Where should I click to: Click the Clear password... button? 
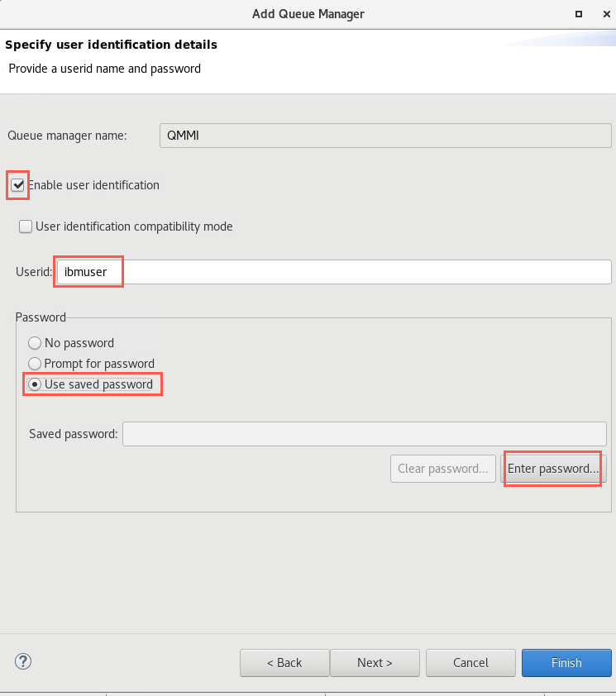pyautogui.click(x=443, y=469)
